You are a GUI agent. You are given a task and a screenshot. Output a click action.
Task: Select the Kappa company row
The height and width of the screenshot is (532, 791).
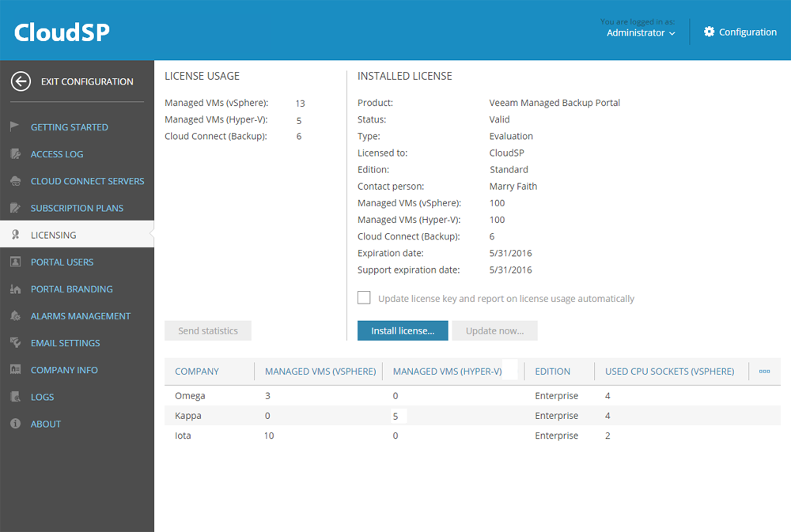pos(472,416)
